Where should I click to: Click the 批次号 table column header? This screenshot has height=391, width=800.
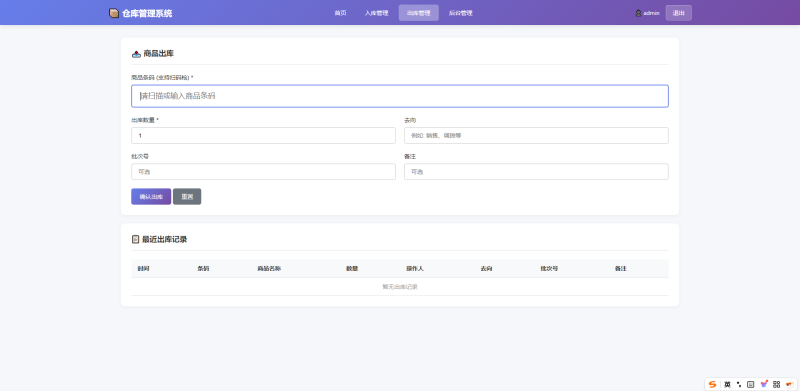[x=549, y=268]
